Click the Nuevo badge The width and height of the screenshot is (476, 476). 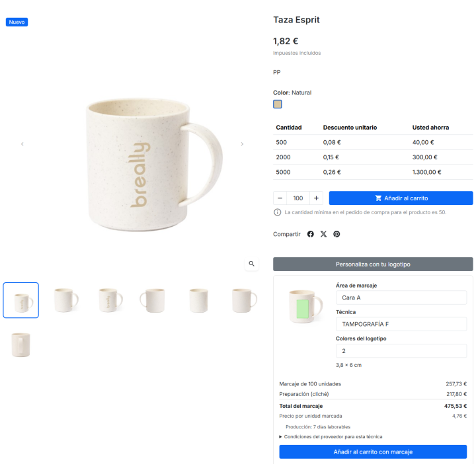tap(17, 22)
